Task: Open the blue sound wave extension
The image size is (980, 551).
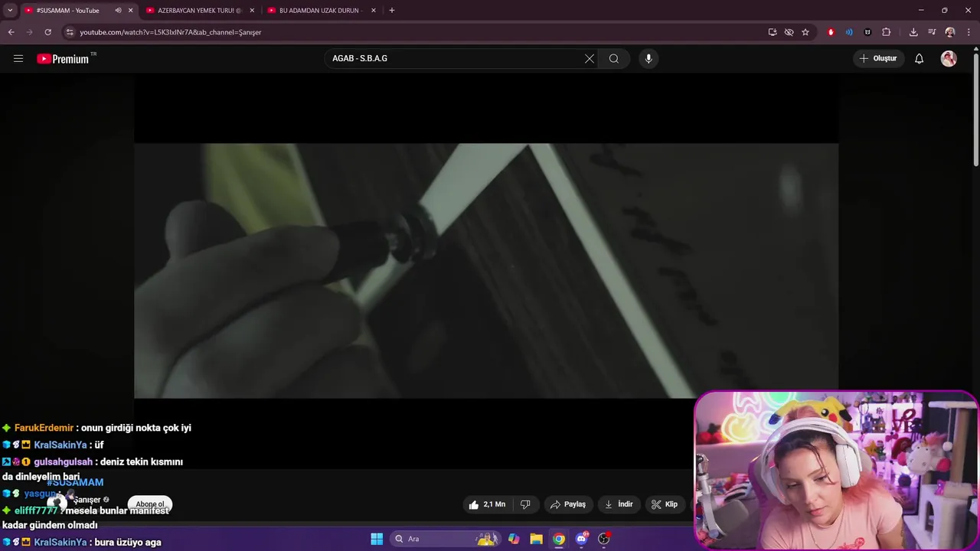Action: coord(849,32)
